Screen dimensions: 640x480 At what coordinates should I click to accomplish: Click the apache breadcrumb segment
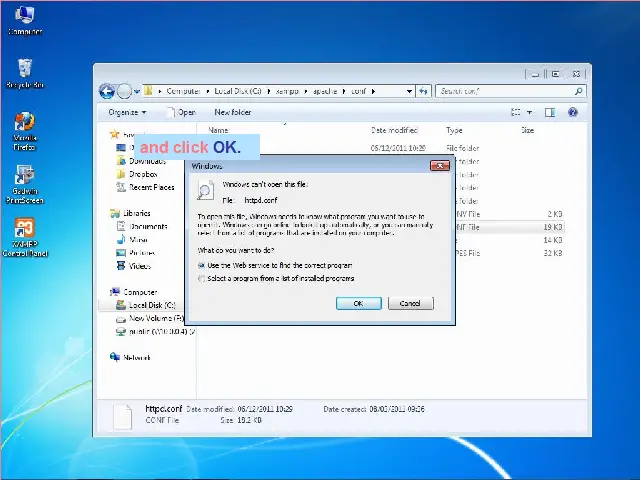point(324,91)
